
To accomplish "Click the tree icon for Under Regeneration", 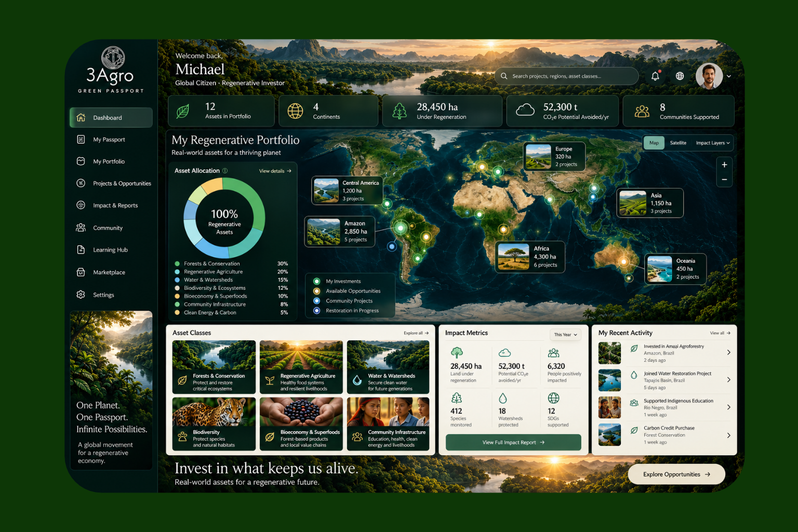I will [x=400, y=111].
